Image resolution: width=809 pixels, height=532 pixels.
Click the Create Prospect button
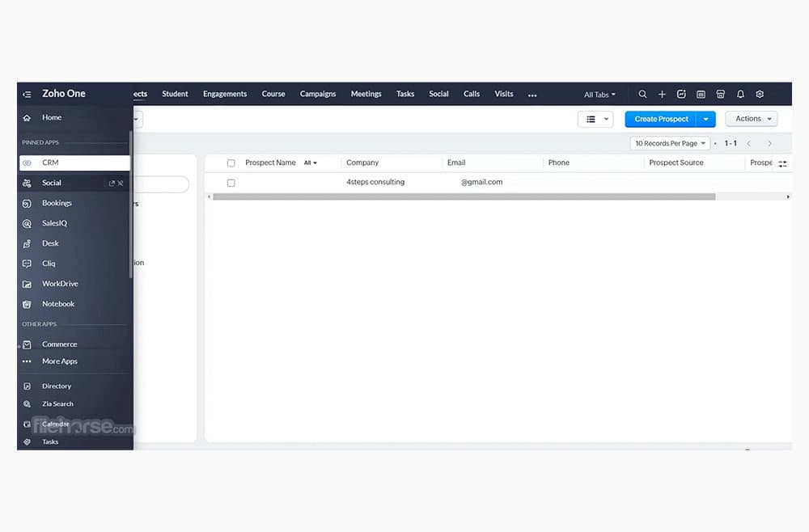tap(661, 119)
